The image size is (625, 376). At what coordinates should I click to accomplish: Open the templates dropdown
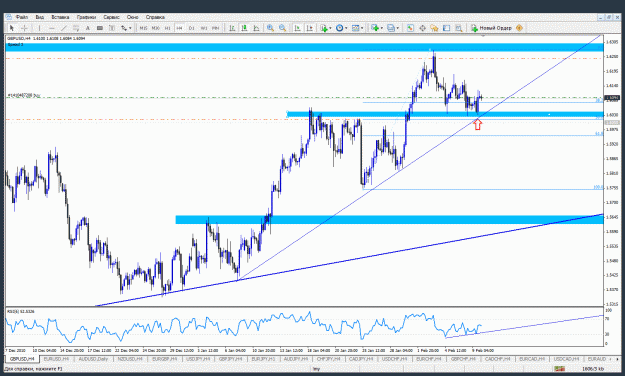(357, 28)
